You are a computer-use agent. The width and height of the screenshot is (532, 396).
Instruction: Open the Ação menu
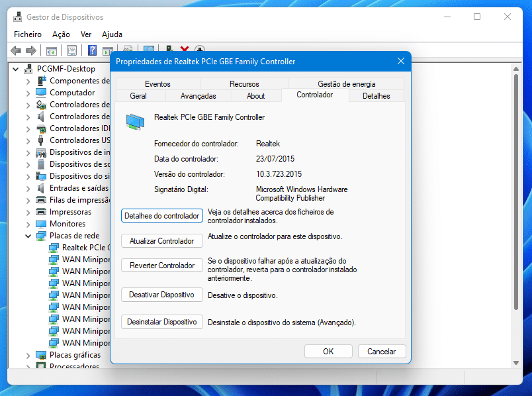coord(61,34)
